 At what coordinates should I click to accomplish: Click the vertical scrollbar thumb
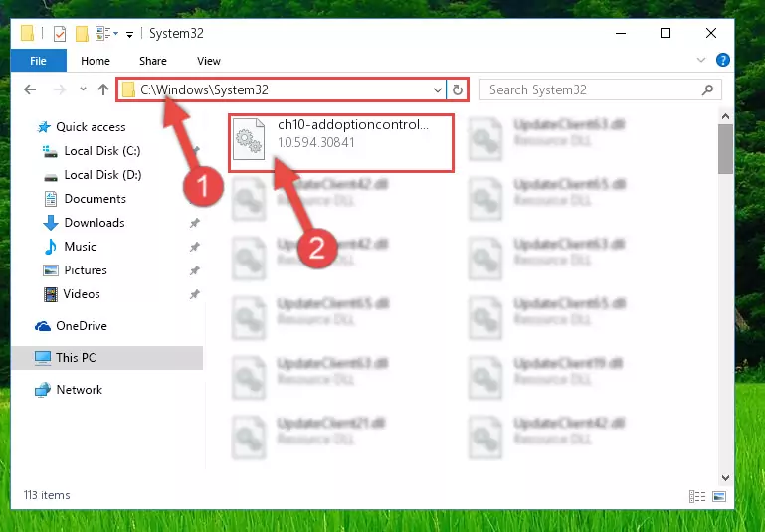click(725, 149)
